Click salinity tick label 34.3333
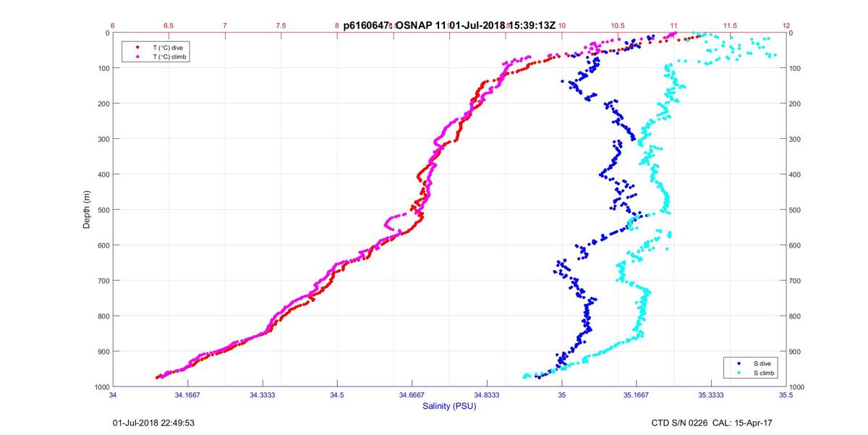Image resolution: width=868 pixels, height=435 pixels. click(x=262, y=395)
